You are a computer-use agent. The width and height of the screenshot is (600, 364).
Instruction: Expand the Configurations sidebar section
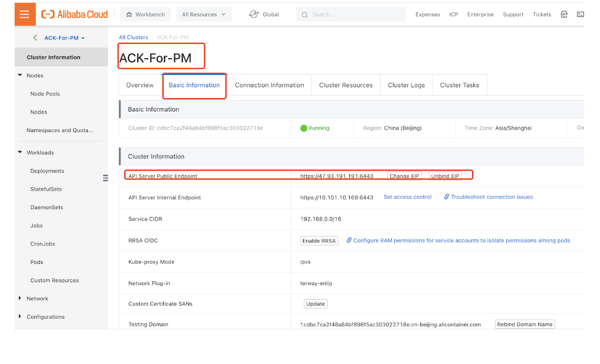pos(20,317)
